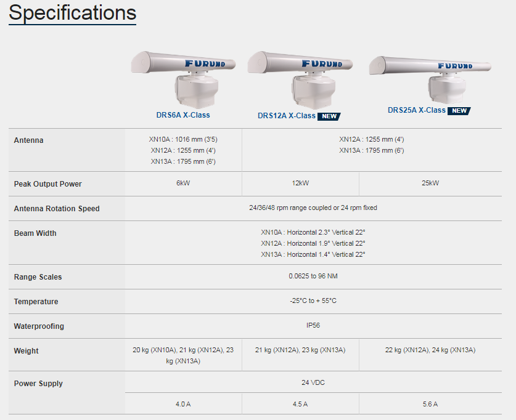The height and width of the screenshot is (420, 516).
Task: Click the XN13A Horizontal 1.4° beam width line
Action: (313, 254)
